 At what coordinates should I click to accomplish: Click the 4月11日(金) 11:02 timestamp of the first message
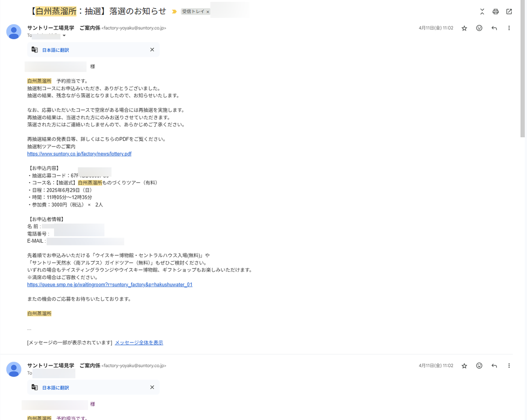(x=436, y=28)
